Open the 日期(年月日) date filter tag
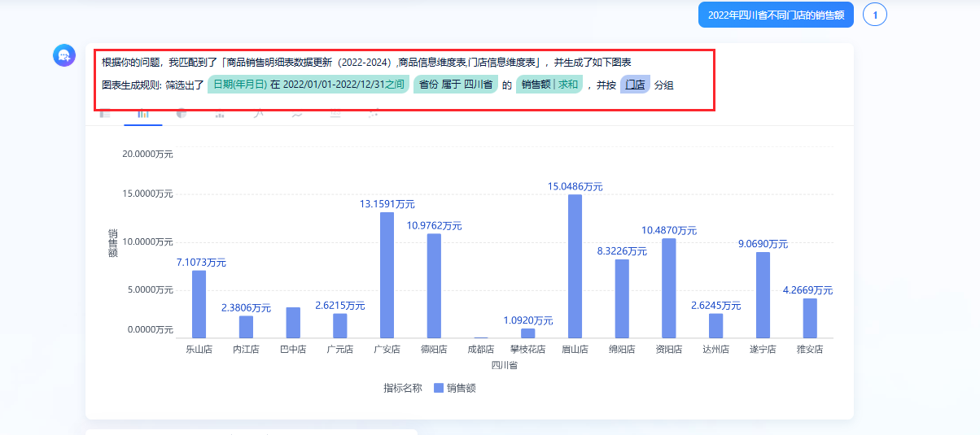 point(308,85)
